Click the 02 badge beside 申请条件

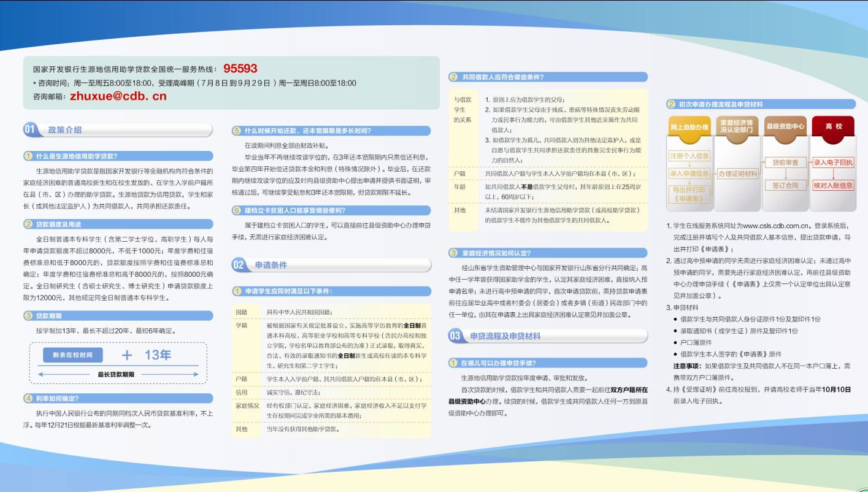point(239,265)
